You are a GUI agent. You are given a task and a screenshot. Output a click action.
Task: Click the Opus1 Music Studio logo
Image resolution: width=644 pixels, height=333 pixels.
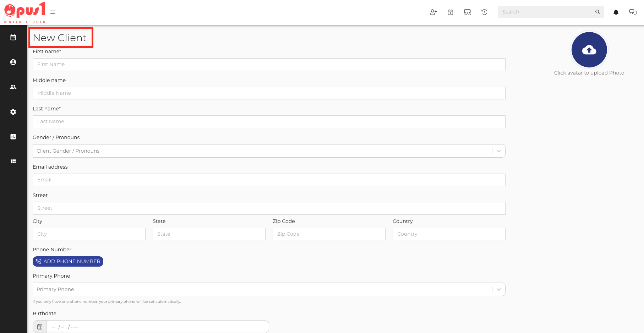pyautogui.click(x=25, y=12)
